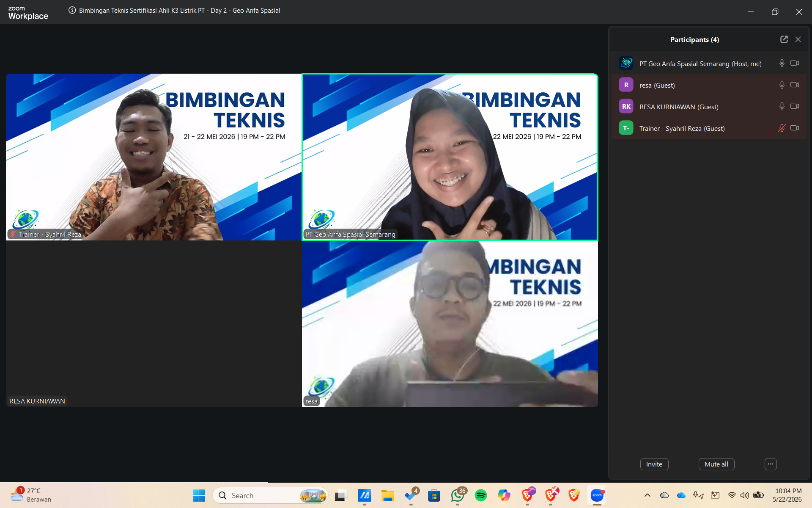The image size is (812, 508).
Task: Click the OneDrive cloud tray icon
Action: (x=681, y=495)
